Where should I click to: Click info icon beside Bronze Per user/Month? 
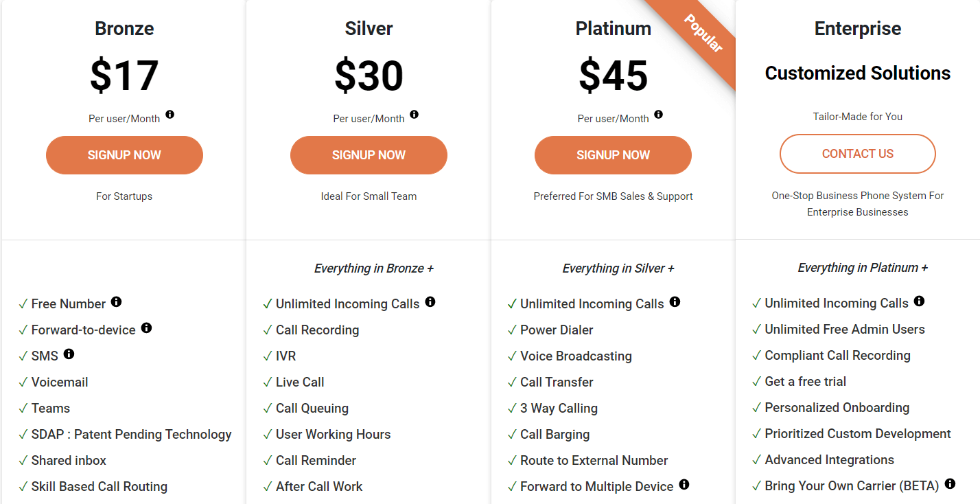point(170,115)
